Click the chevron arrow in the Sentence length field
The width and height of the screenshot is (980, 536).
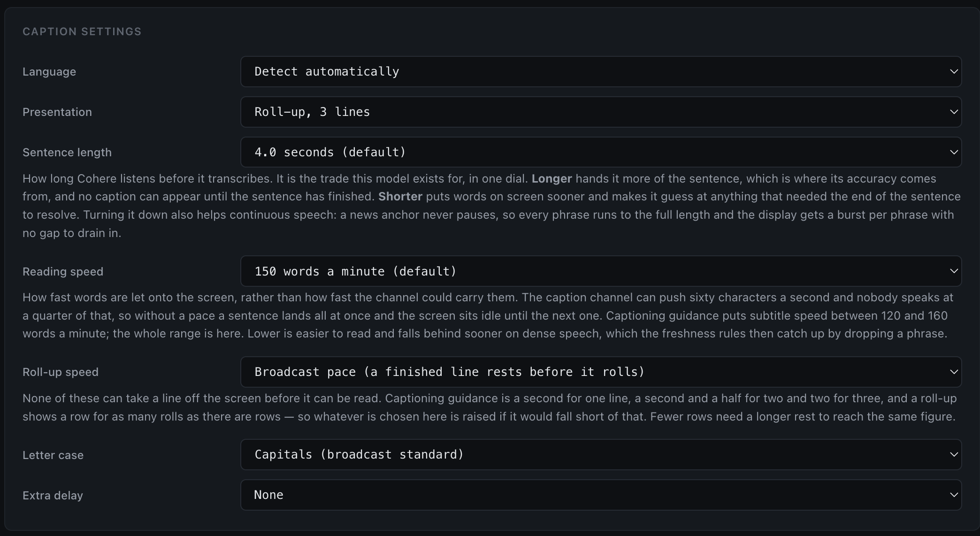[x=954, y=152]
